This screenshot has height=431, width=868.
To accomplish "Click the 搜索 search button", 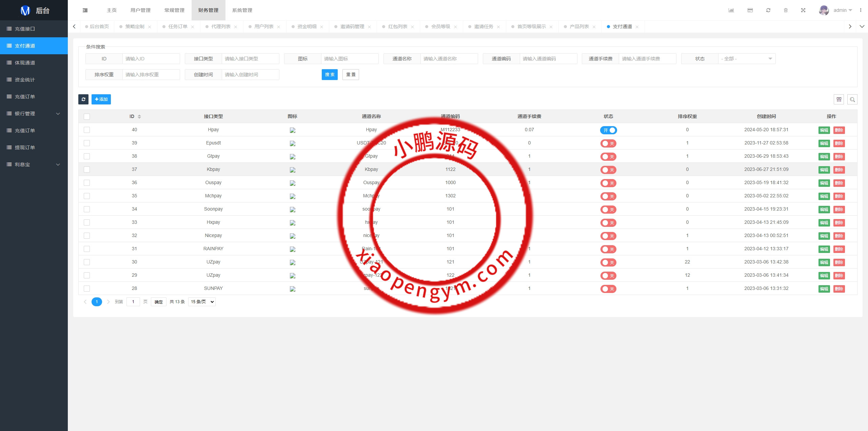I will [x=330, y=75].
